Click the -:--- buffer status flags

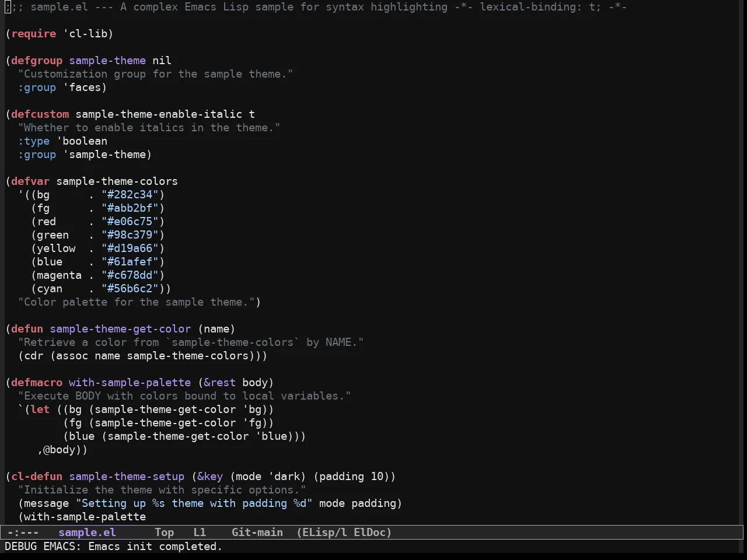(23, 532)
